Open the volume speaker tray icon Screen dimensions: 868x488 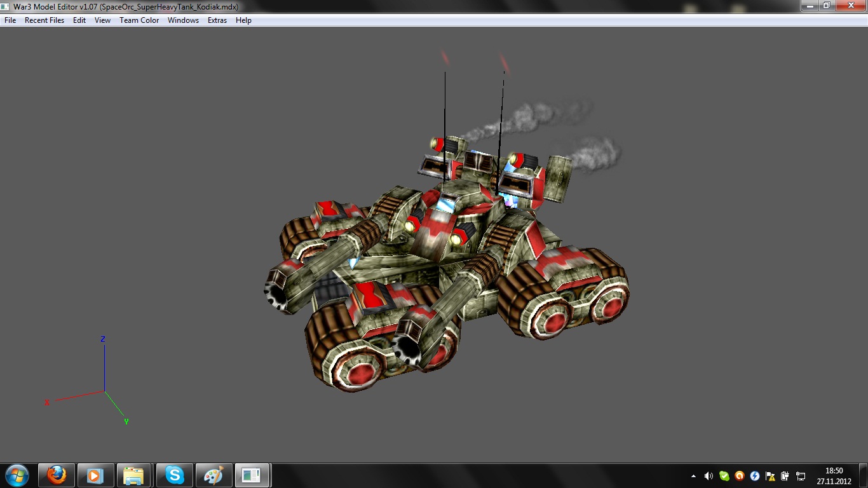click(x=709, y=476)
